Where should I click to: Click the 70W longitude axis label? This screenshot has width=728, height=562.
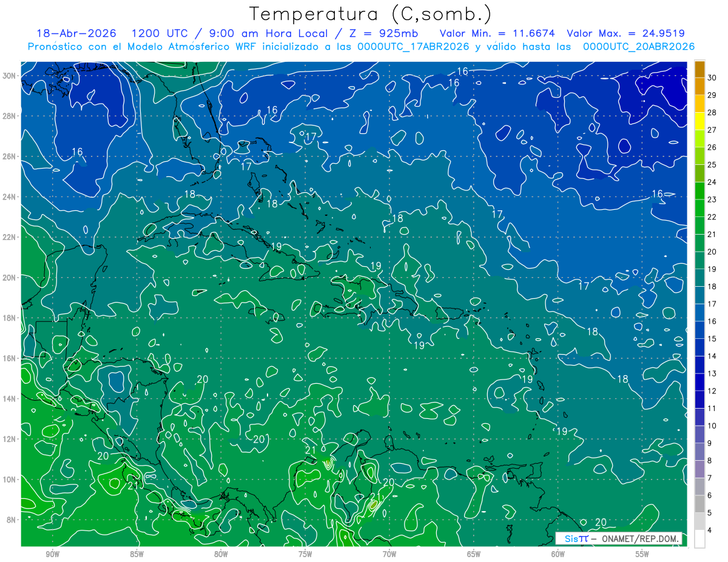click(389, 554)
